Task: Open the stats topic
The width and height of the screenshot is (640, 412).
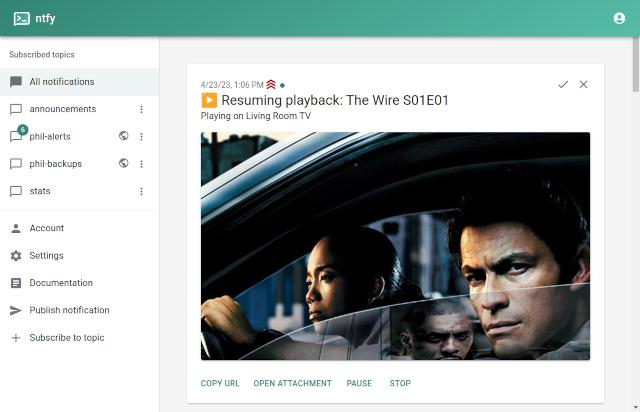Action: pos(79,191)
